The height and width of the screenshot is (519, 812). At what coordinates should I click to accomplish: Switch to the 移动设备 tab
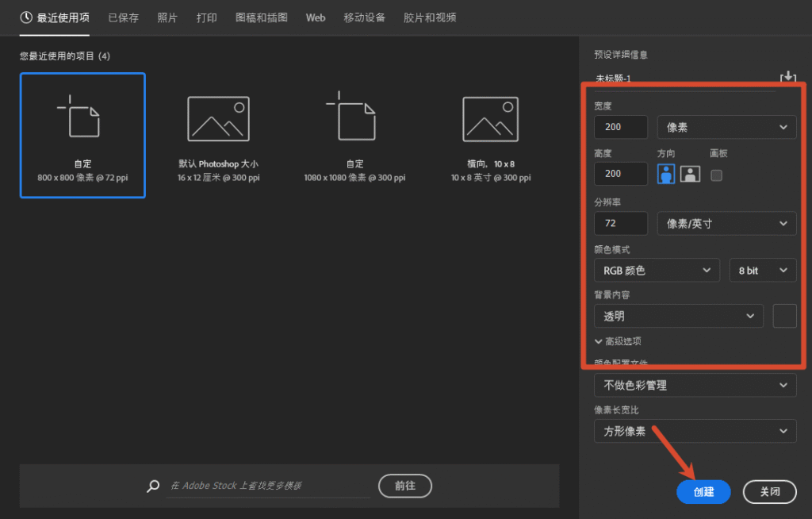[x=365, y=17]
